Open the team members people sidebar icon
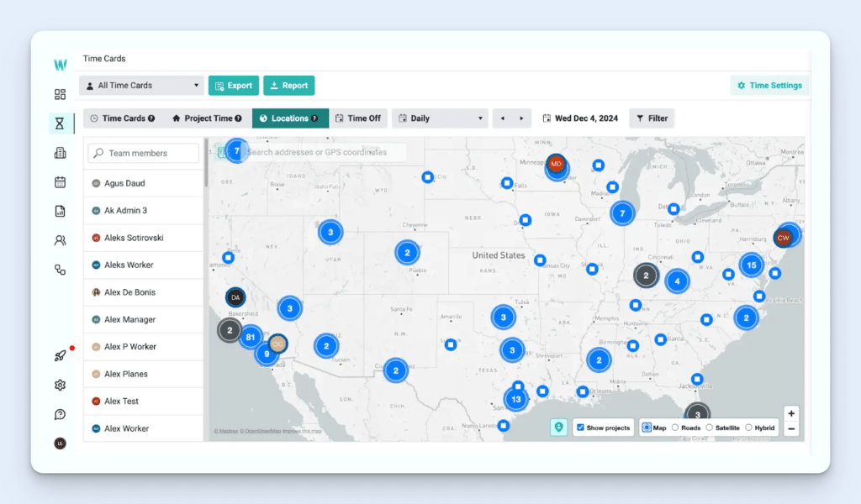 60,240
